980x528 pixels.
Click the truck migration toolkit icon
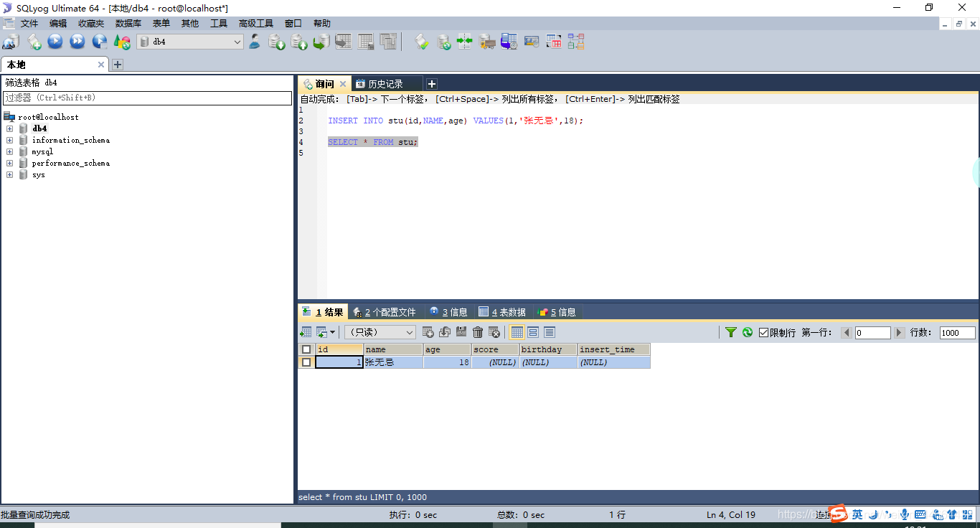[x=487, y=42]
